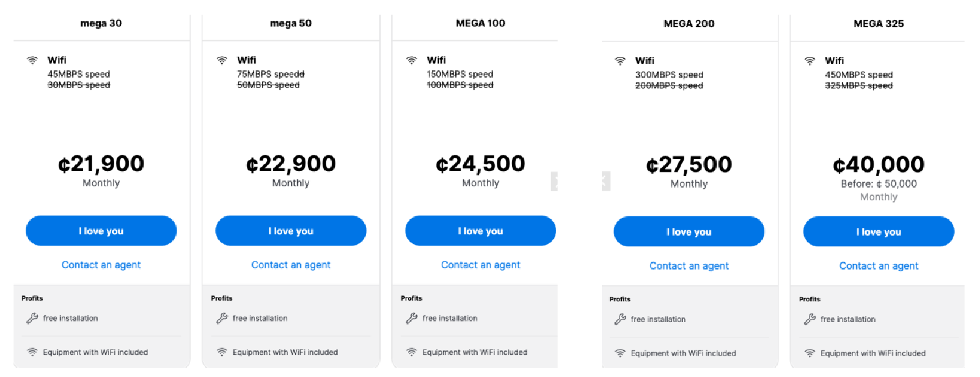The height and width of the screenshot is (377, 980).
Task: Follow "Contact an agent" link for mega 50
Action: pos(291,265)
